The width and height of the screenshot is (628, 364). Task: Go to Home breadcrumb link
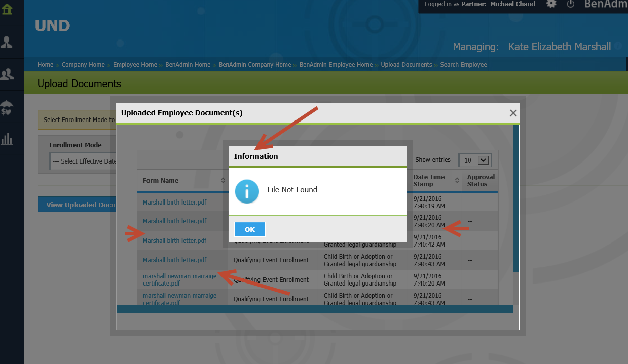click(45, 65)
